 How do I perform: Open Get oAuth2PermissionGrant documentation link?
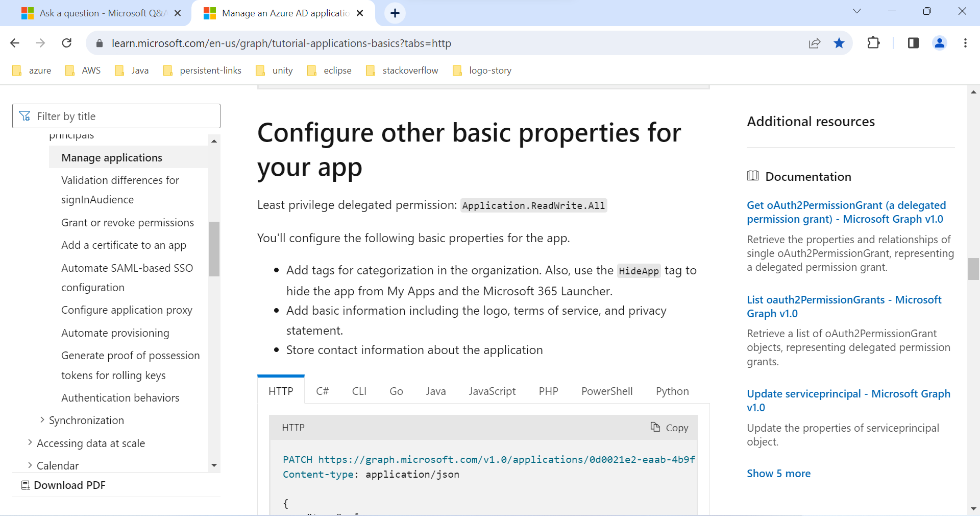[846, 212]
